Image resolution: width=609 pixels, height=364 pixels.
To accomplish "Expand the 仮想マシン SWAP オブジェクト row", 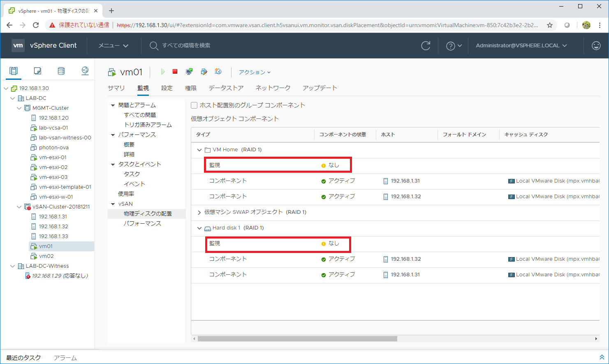I will click(x=199, y=212).
